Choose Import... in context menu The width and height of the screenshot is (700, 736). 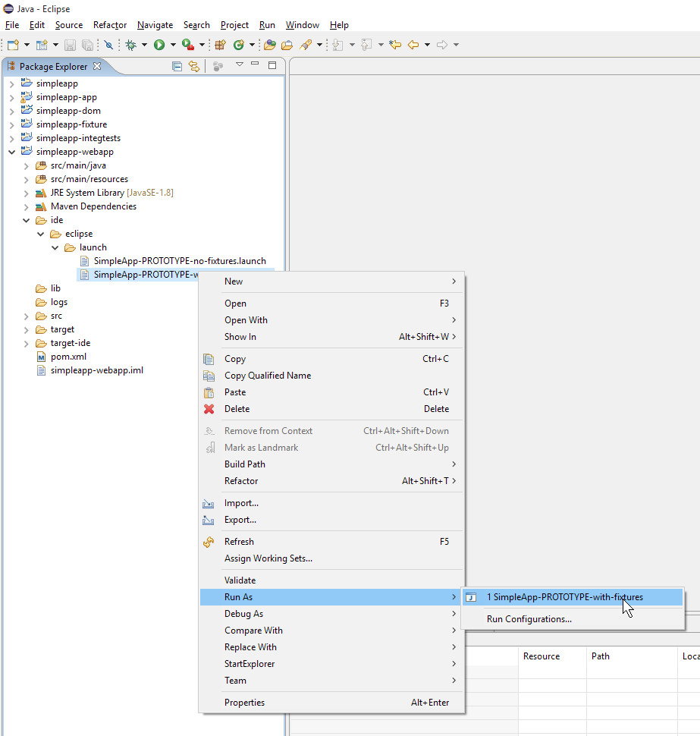pos(332,503)
